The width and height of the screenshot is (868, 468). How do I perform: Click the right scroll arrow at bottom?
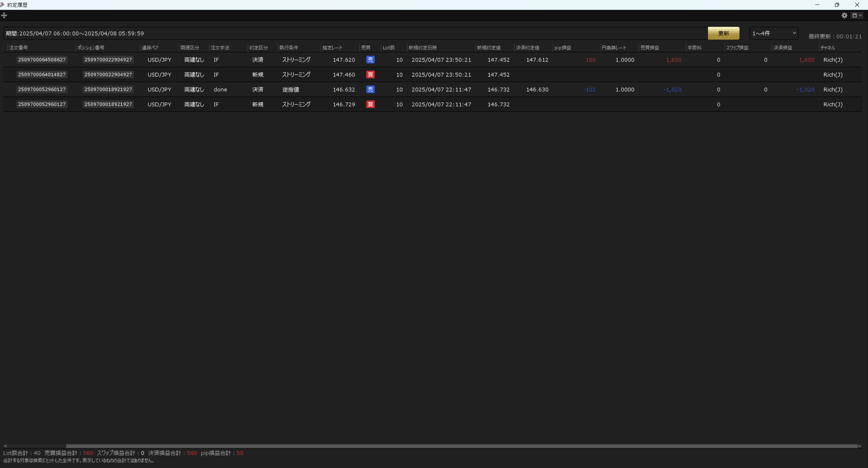pyautogui.click(x=860, y=446)
